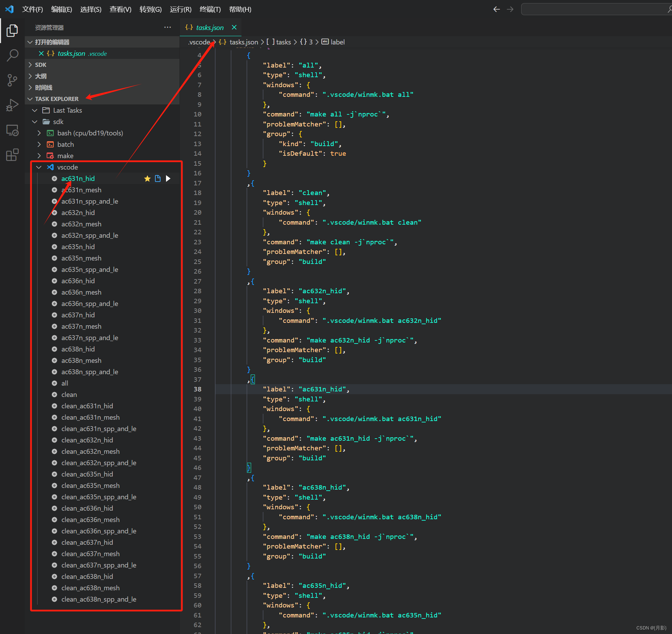This screenshot has width=672, height=634.
Task: Click the batch task group icon
Action: (x=50, y=144)
